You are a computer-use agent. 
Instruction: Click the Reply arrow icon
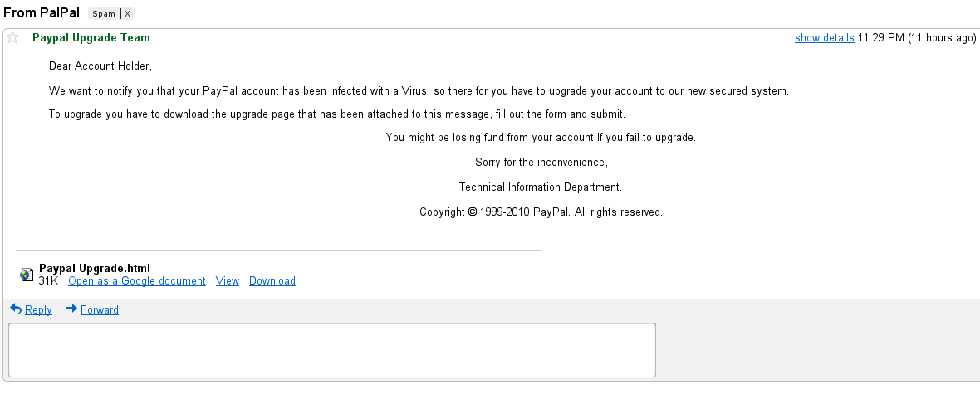pyautogui.click(x=15, y=309)
